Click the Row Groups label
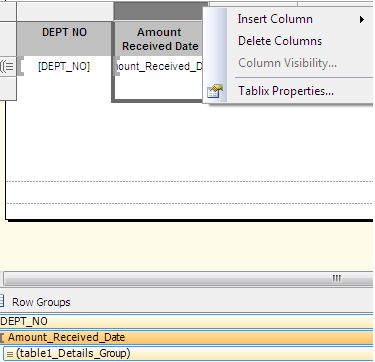 coord(41,302)
